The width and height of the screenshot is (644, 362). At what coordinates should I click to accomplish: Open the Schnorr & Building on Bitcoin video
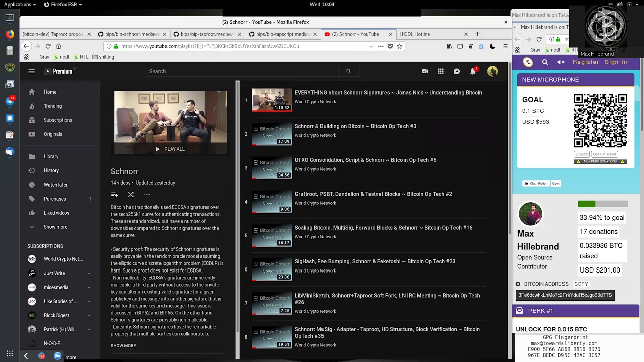(355, 126)
